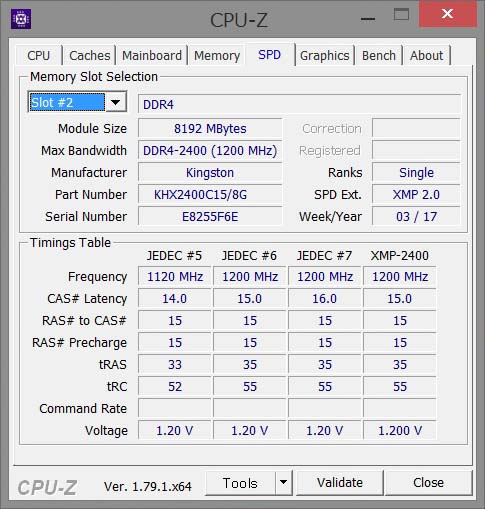Open the Graphics tab
The width and height of the screenshot is (485, 509).
click(x=324, y=55)
